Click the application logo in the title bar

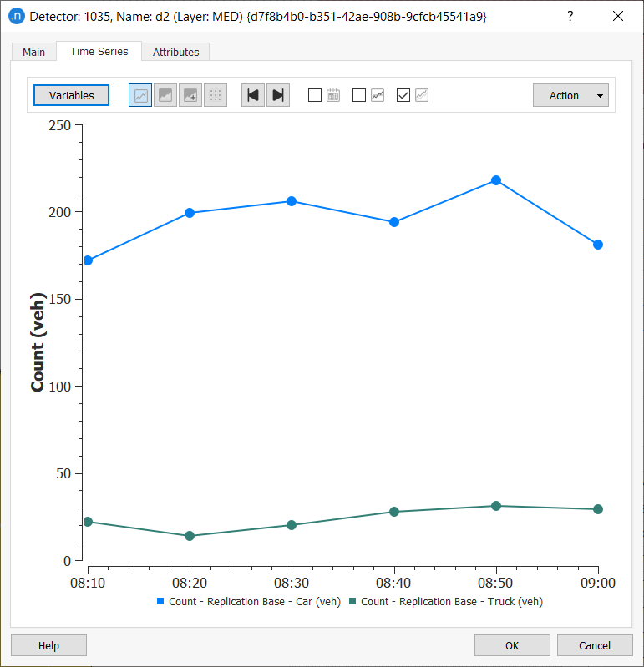click(x=16, y=16)
